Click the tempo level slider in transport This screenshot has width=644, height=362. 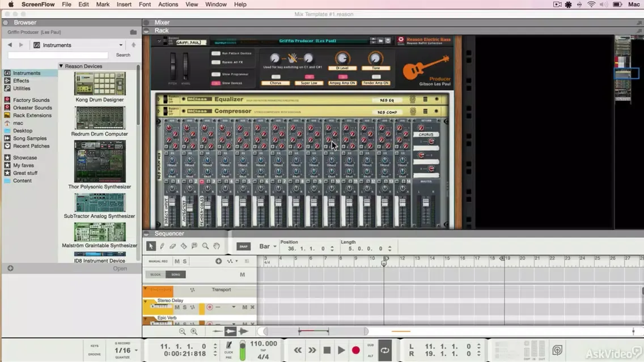click(243, 350)
